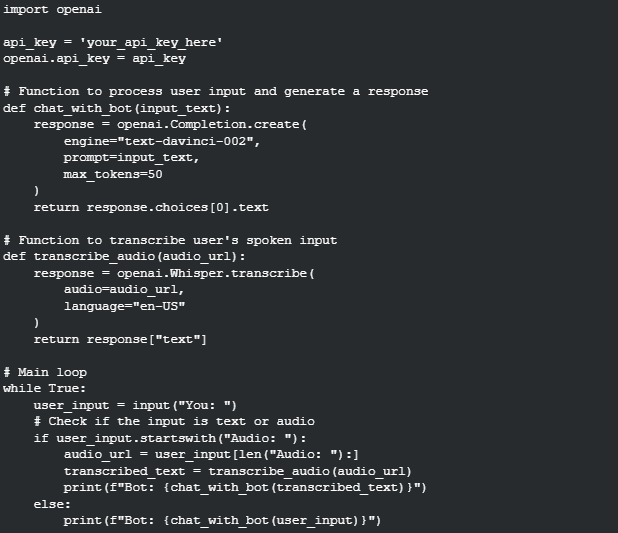This screenshot has width=618, height=533.
Task: Click the input("You: ") call
Action: click(185, 406)
